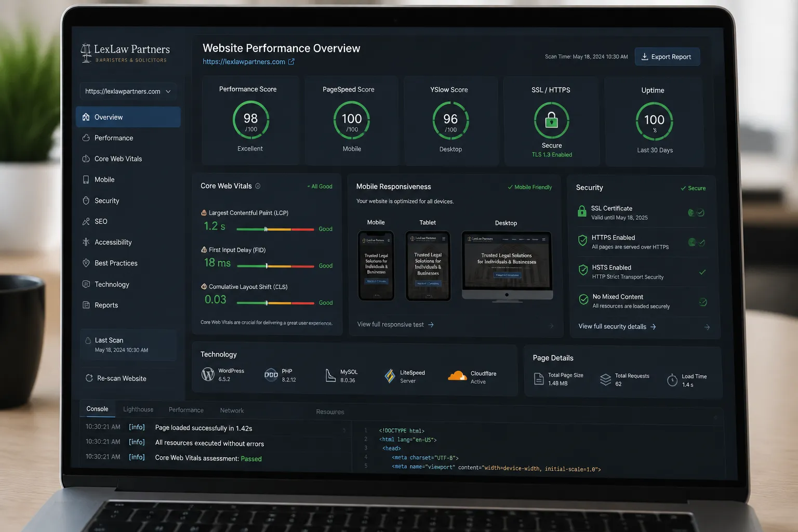Click the arrow at right of responsive test row
This screenshot has height=532, width=798.
551,326
